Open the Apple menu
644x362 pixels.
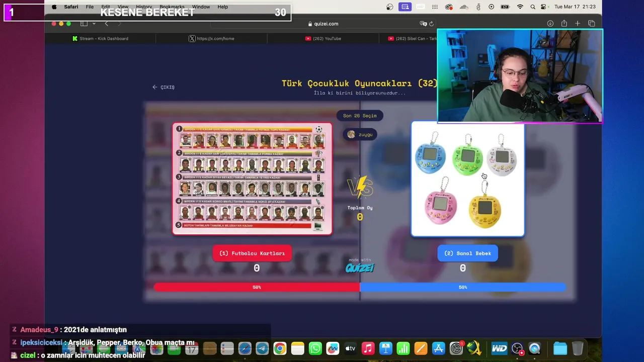(54, 7)
